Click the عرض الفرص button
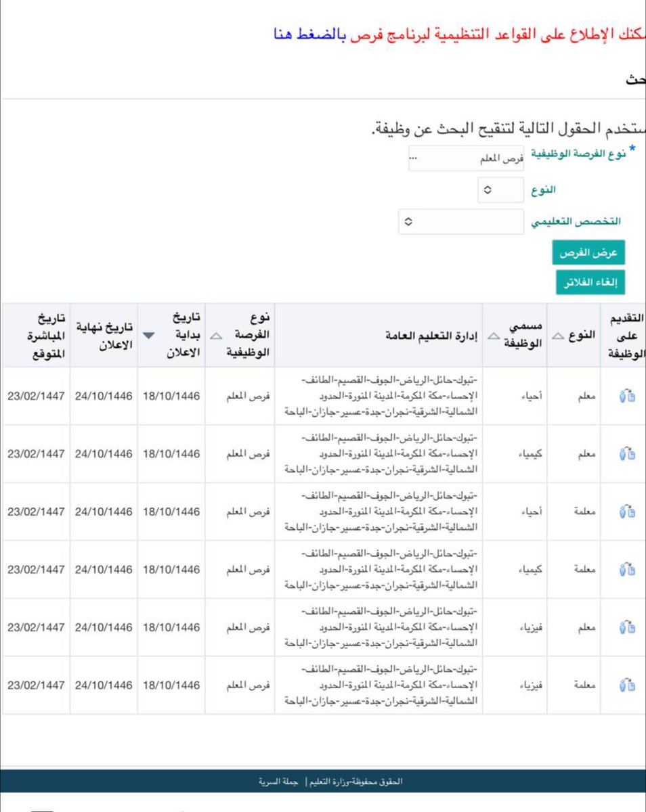 pyautogui.click(x=588, y=252)
